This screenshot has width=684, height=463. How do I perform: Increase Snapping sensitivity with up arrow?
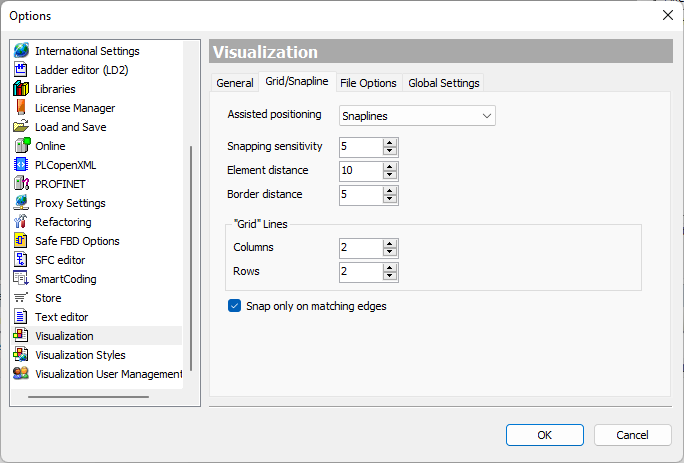coord(390,143)
